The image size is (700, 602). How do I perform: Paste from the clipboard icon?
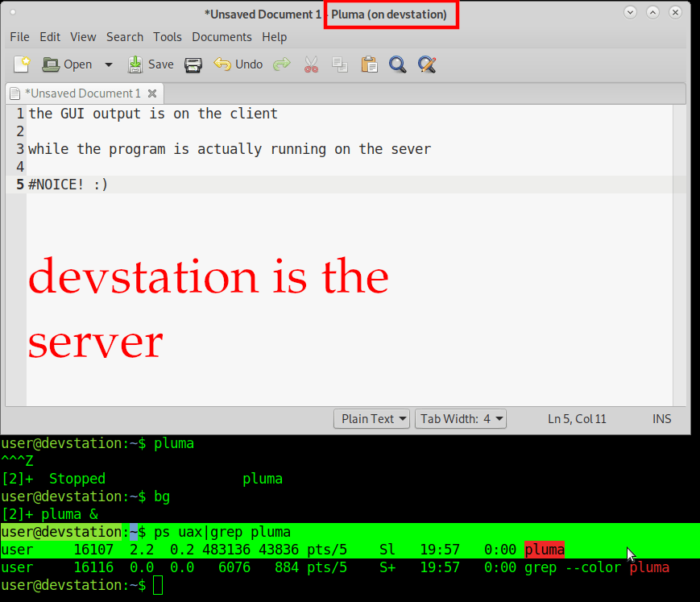[x=369, y=64]
